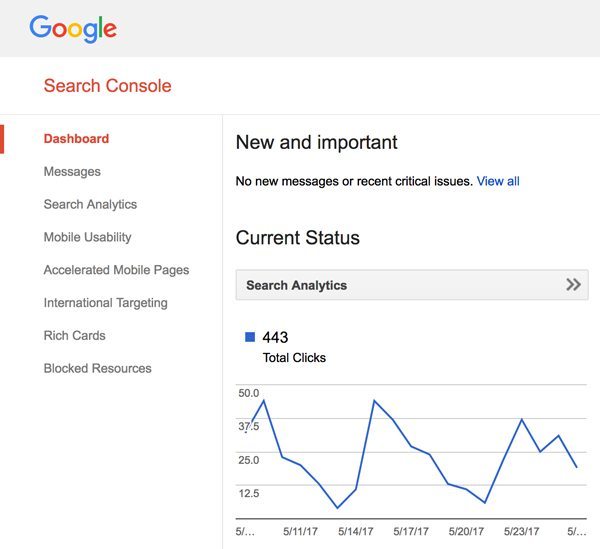
Task: Open the Dashboard menu item
Action: click(x=76, y=138)
